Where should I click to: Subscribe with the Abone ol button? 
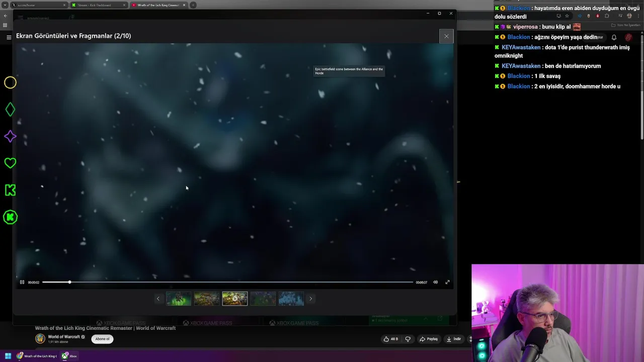point(102,339)
